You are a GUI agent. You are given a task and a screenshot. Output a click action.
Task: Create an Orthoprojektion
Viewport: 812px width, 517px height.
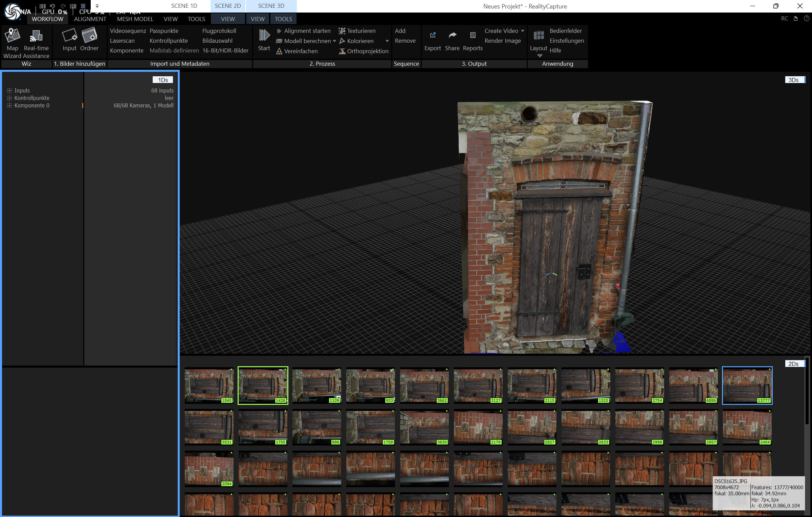pos(364,51)
